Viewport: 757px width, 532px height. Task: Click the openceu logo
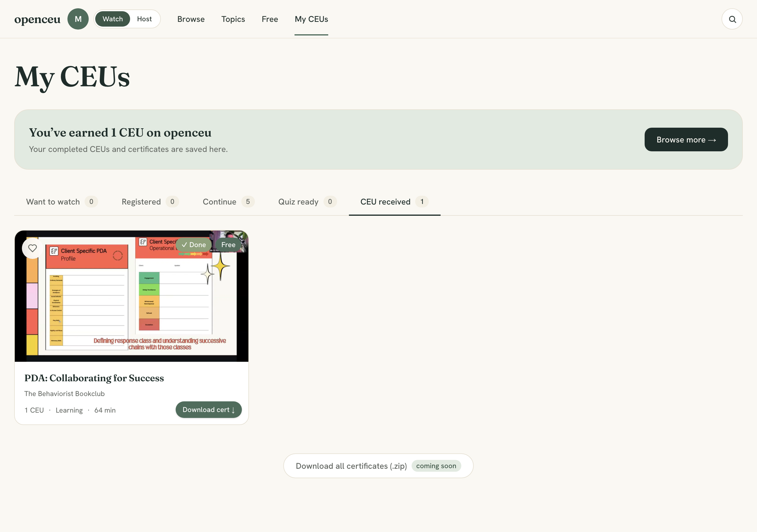tap(37, 20)
